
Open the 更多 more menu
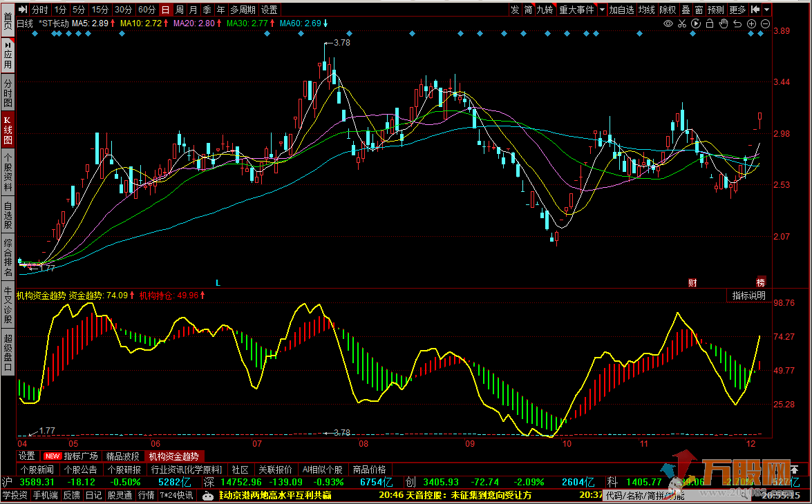[737, 9]
